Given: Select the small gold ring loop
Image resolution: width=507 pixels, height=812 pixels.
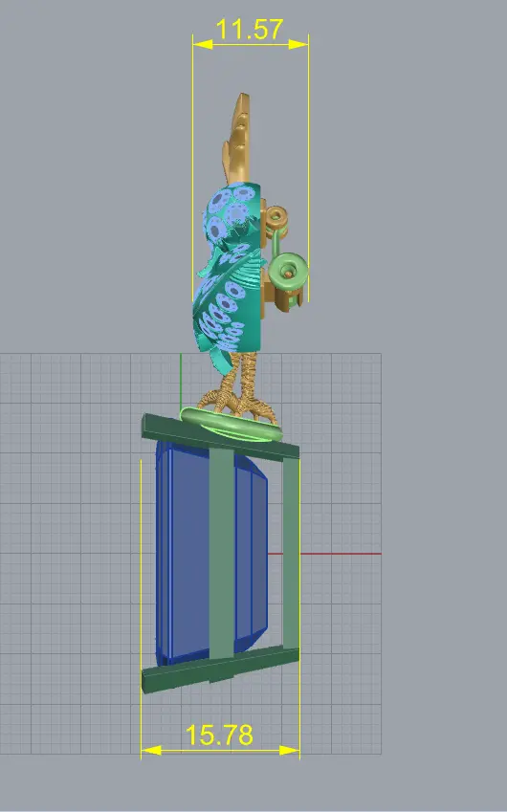Looking at the screenshot, I should point(276,217).
